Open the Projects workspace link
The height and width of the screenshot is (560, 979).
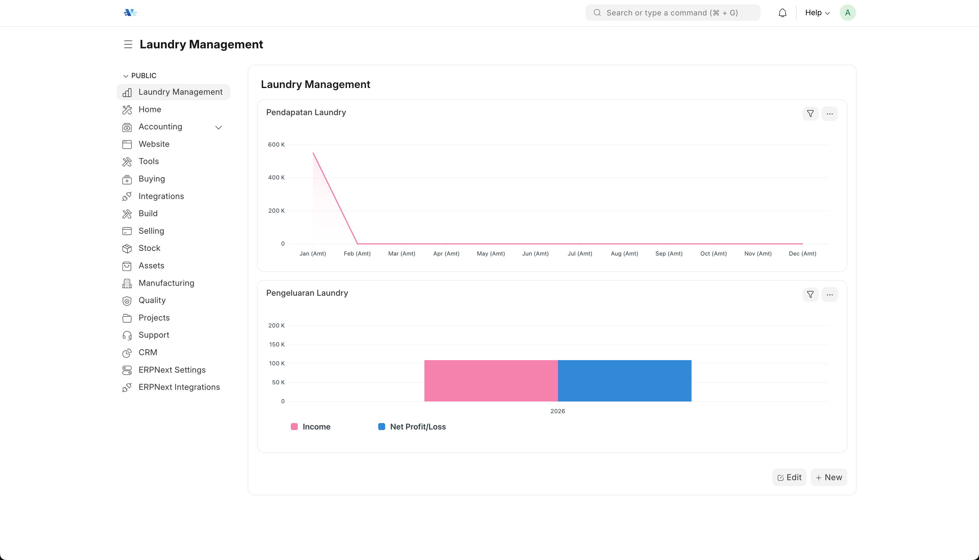click(173, 318)
